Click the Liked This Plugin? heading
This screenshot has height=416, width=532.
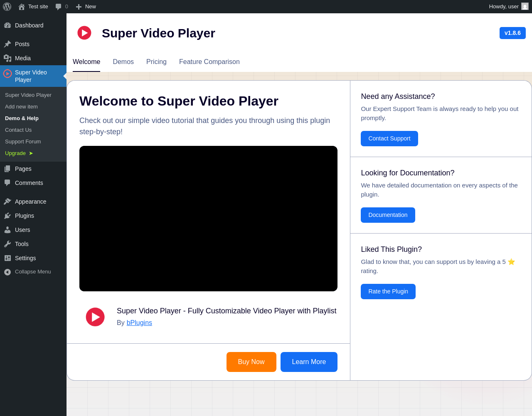[x=391, y=249]
